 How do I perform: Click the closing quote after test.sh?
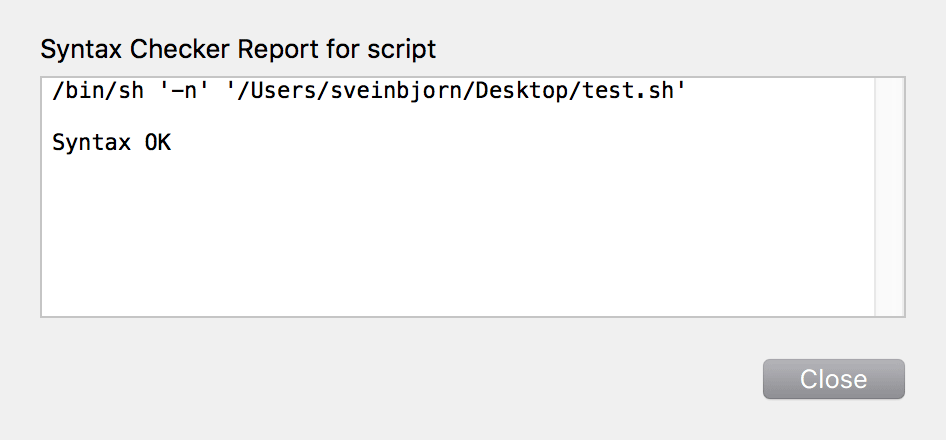pyautogui.click(x=681, y=91)
